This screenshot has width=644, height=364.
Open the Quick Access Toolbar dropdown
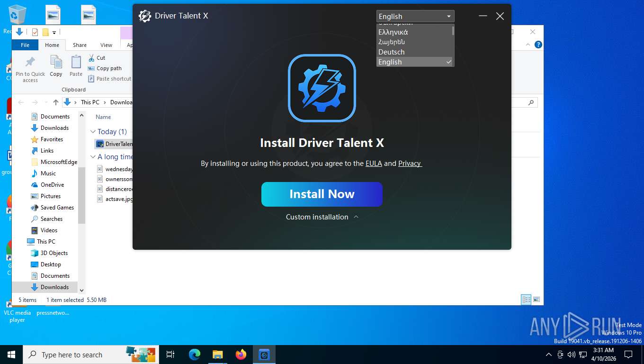click(x=54, y=32)
